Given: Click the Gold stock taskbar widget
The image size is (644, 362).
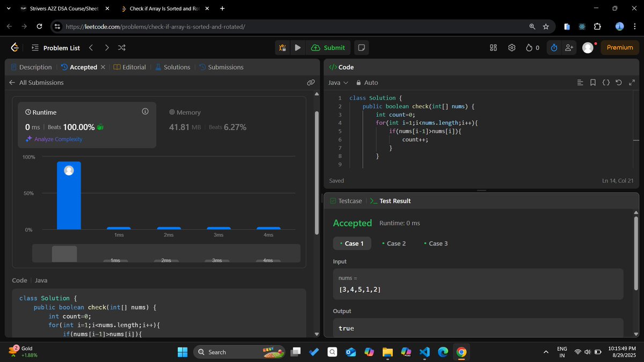Looking at the screenshot, I should tap(23, 352).
